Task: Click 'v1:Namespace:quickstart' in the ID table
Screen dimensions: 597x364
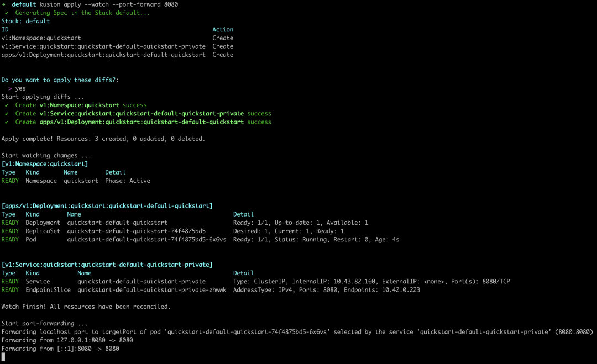Action: (41, 38)
